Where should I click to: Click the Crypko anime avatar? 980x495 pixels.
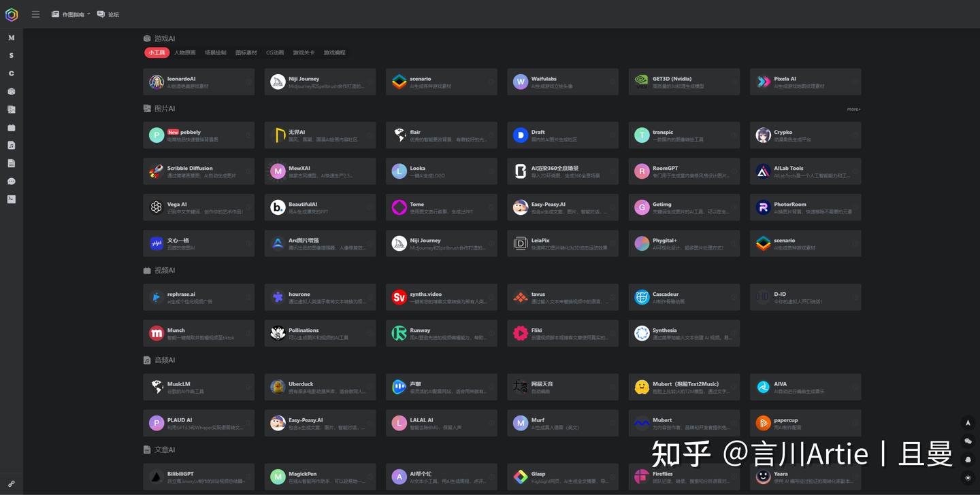point(763,135)
